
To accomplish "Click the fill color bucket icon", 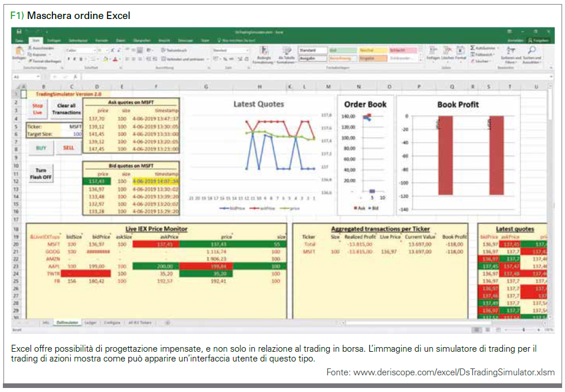I will pyautogui.click(x=105, y=59).
